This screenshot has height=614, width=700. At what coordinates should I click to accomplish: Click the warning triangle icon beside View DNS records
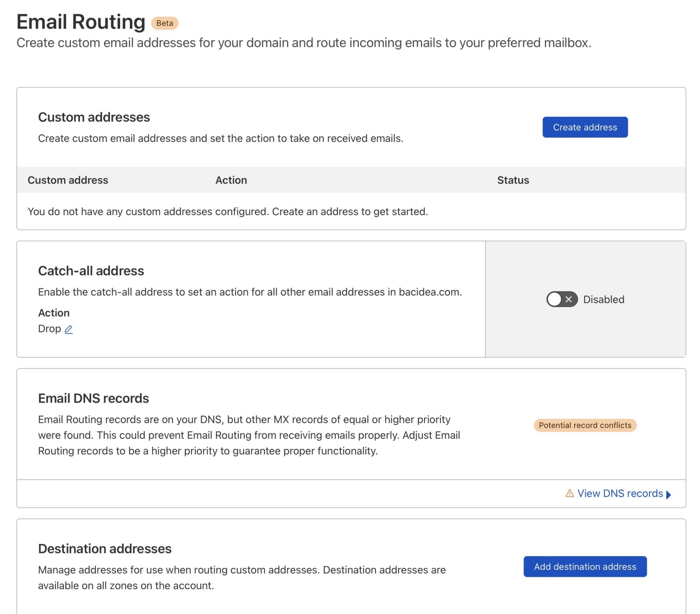(x=569, y=493)
